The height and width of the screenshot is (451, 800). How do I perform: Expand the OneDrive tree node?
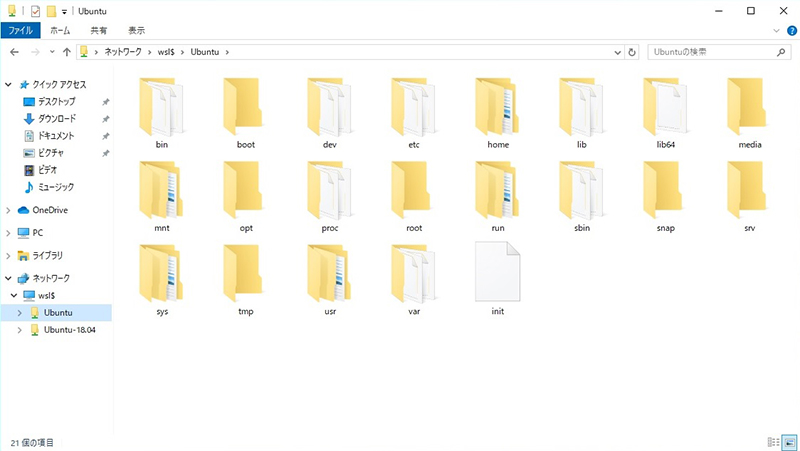[x=8, y=210]
